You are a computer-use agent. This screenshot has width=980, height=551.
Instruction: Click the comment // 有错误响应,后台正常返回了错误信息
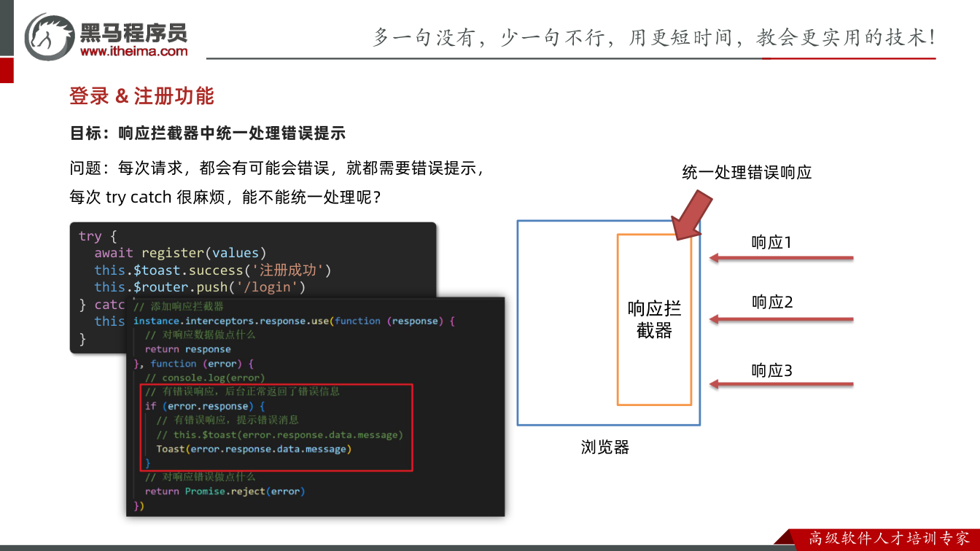242,391
